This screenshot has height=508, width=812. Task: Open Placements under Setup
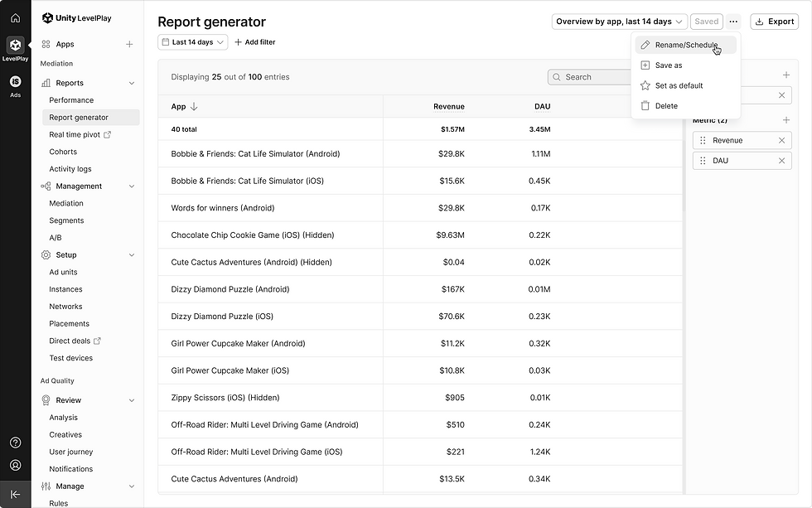point(70,324)
